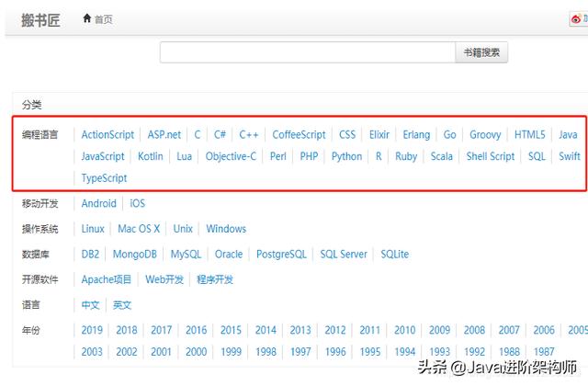Select the C# language link
This screenshot has height=386, width=588.
click(220, 135)
